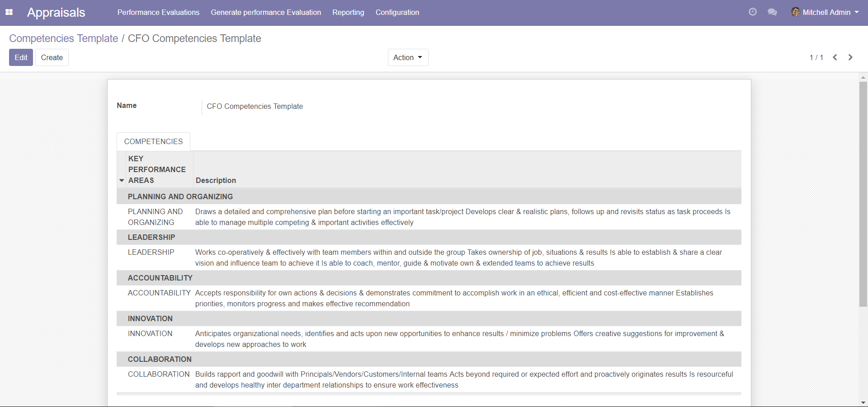868x407 pixels.
Task: Collapse the PLANNING AND ORGANIZING group row
Action: point(180,196)
